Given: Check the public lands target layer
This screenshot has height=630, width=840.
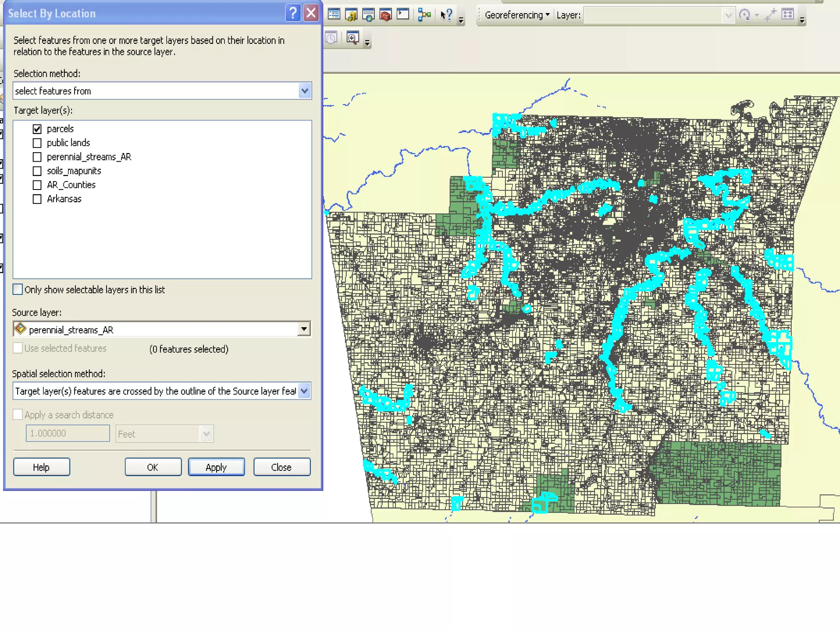Looking at the screenshot, I should point(37,143).
